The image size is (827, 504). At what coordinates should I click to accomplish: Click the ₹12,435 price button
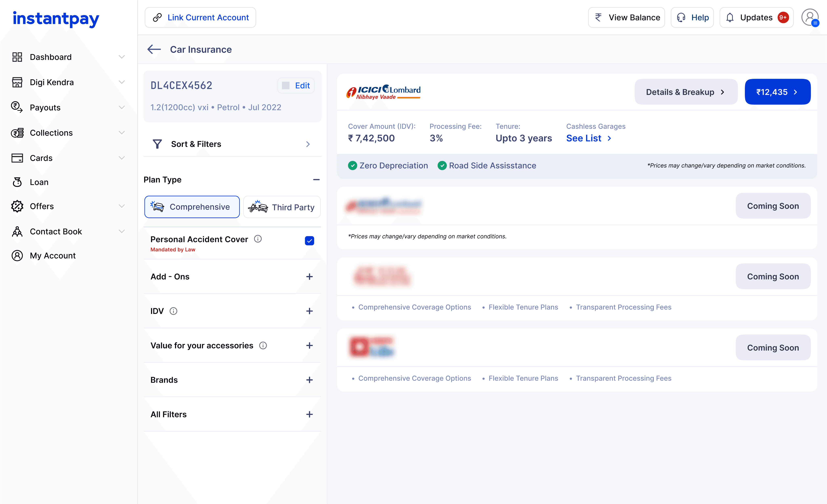[x=777, y=92]
